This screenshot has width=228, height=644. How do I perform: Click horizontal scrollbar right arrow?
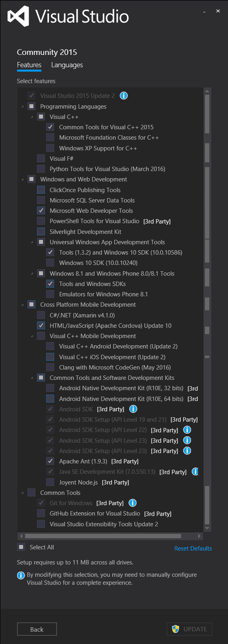pyautogui.click(x=199, y=536)
